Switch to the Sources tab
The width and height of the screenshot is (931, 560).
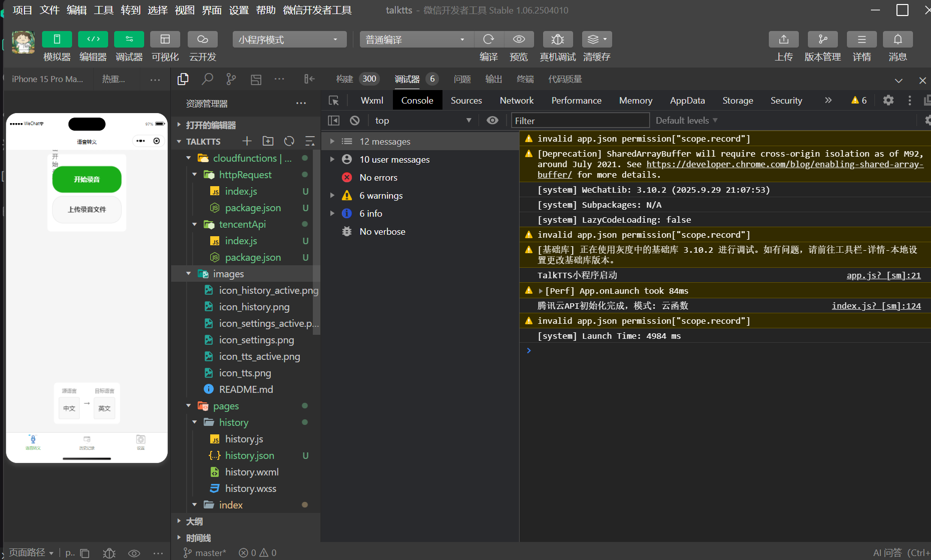[466, 101]
